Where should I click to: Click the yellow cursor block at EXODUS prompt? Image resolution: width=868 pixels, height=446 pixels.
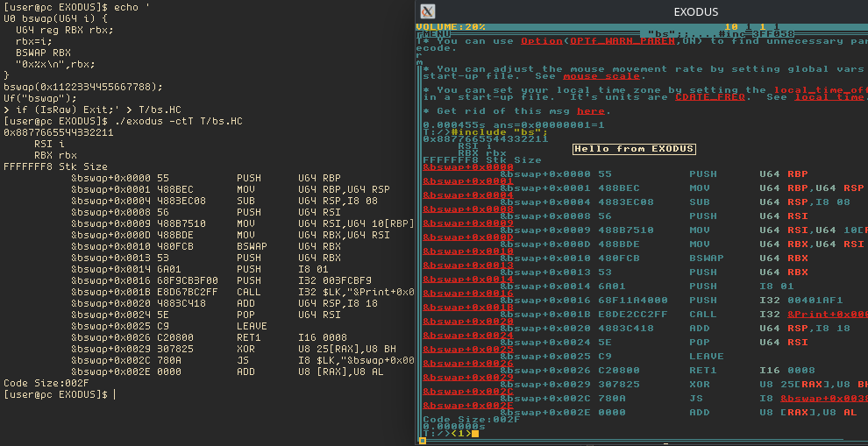point(475,433)
